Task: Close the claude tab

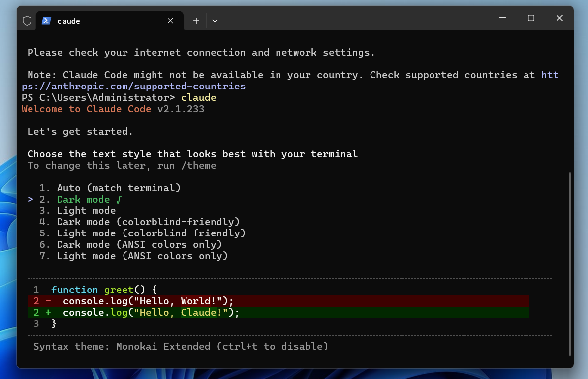Action: 170,21
